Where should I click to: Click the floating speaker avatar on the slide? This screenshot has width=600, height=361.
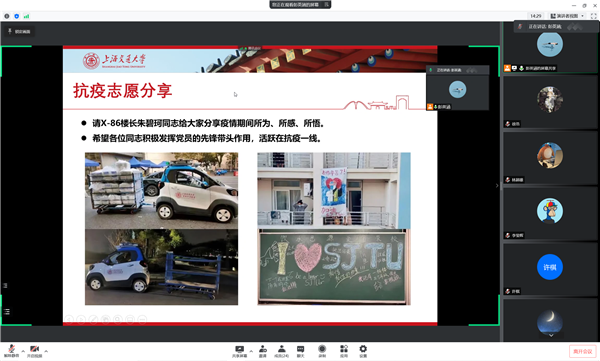tap(457, 90)
